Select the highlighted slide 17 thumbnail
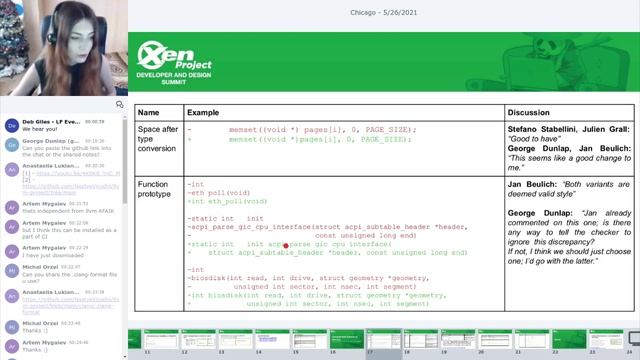The height and width of the screenshot is (360, 640). [384, 339]
